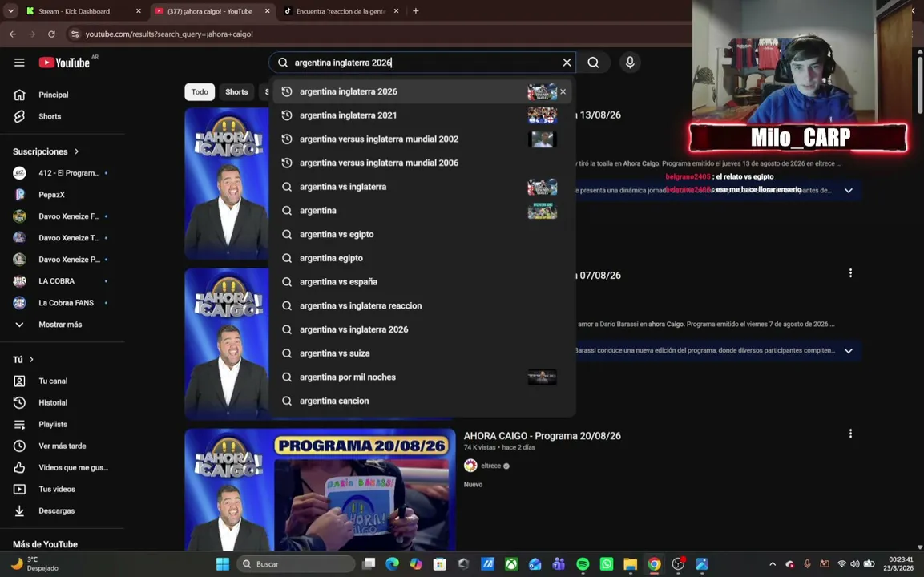Open Principal home in sidebar

(63, 95)
